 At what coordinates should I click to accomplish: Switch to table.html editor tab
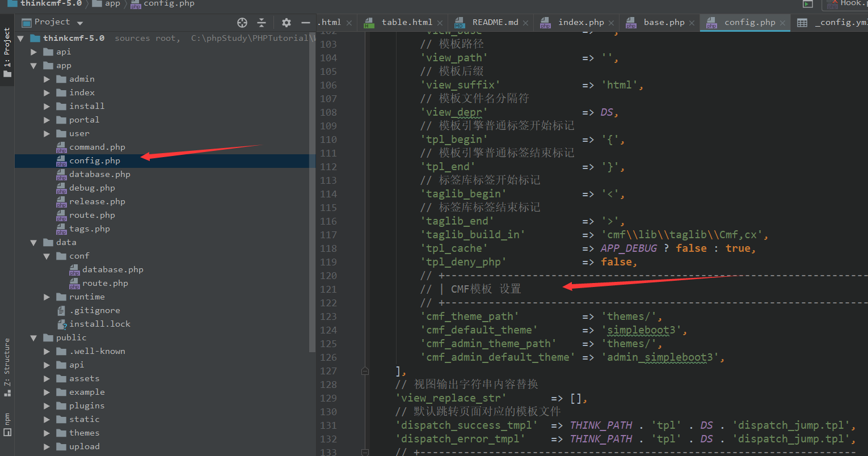[x=406, y=22]
